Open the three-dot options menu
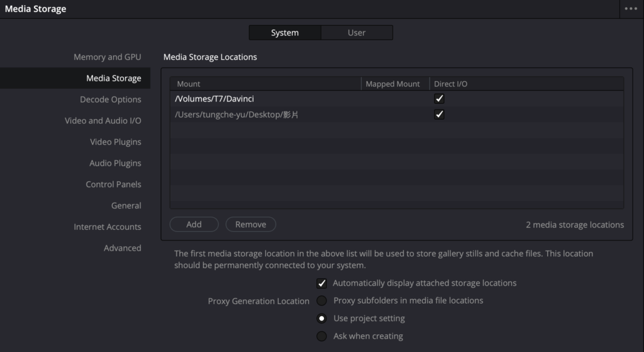The image size is (644, 352). [x=630, y=9]
